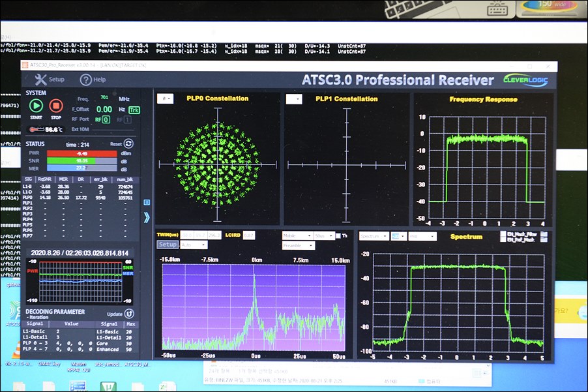
Task: Click the F_Offset 0.00 value
Action: (104, 109)
